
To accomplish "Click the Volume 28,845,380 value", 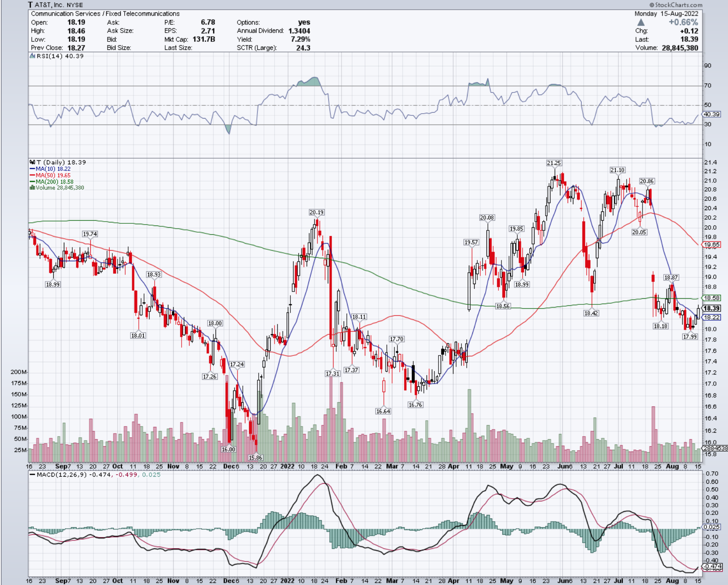I will 680,48.
